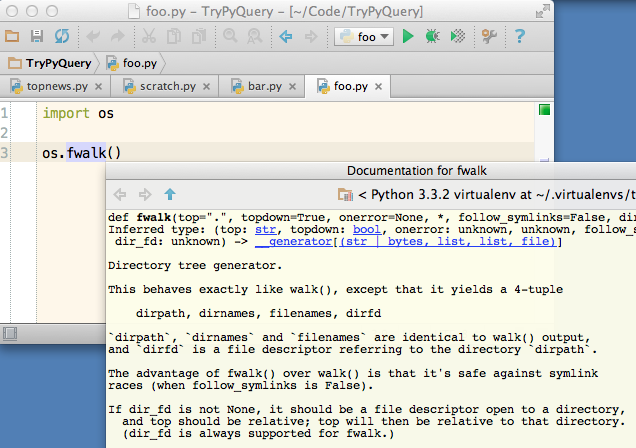
Task: Switch to the scratch.py tab
Action: pyautogui.click(x=161, y=86)
